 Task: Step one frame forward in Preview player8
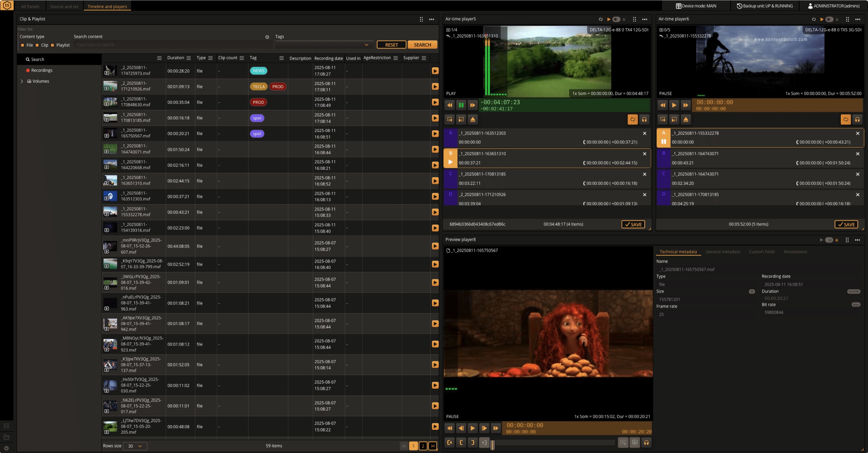484,428
